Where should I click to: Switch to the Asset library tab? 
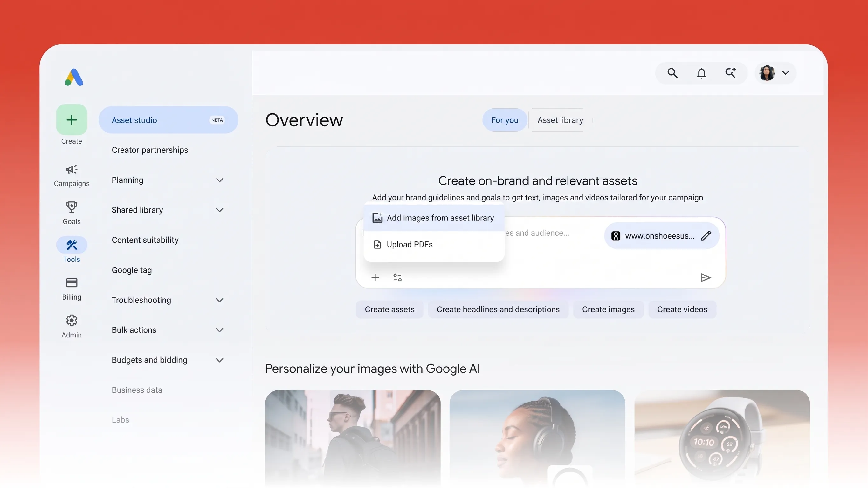[560, 120]
